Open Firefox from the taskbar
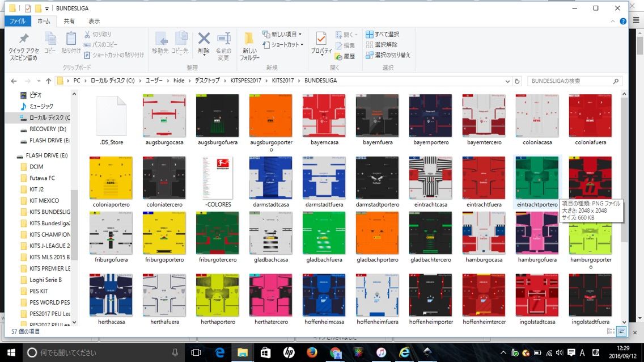The image size is (644, 362). pos(312,352)
